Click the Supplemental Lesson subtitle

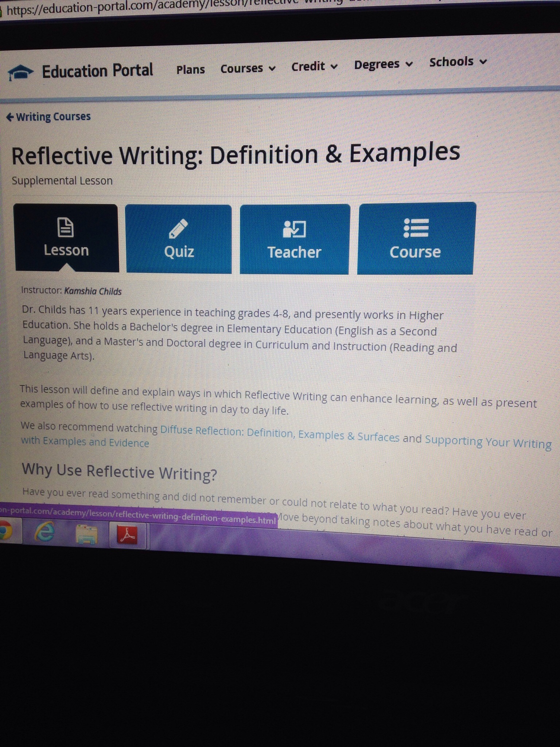(x=62, y=181)
